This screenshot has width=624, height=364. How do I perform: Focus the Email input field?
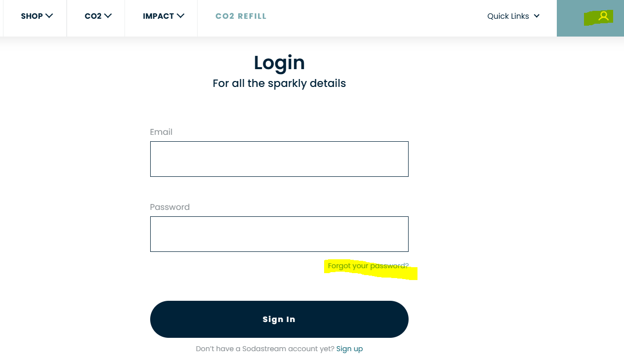coord(279,159)
